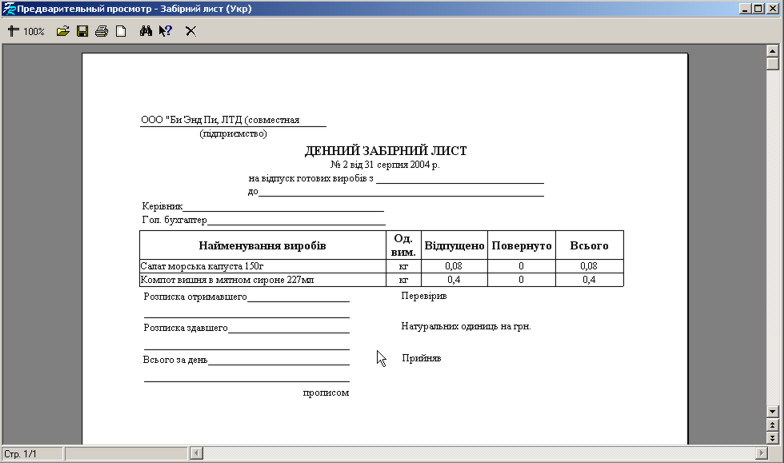Screen dimensions: 784x463
Task: Click horizontal scrollbar left arrow
Action: click(196, 454)
